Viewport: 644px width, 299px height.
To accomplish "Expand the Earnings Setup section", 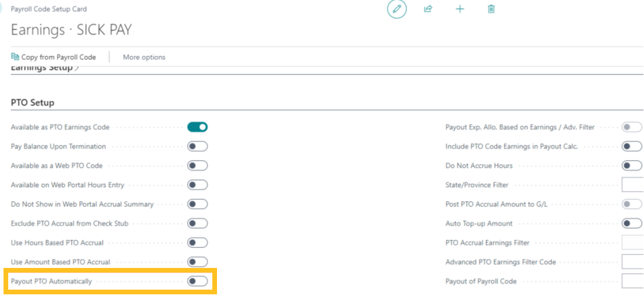I will (45, 68).
